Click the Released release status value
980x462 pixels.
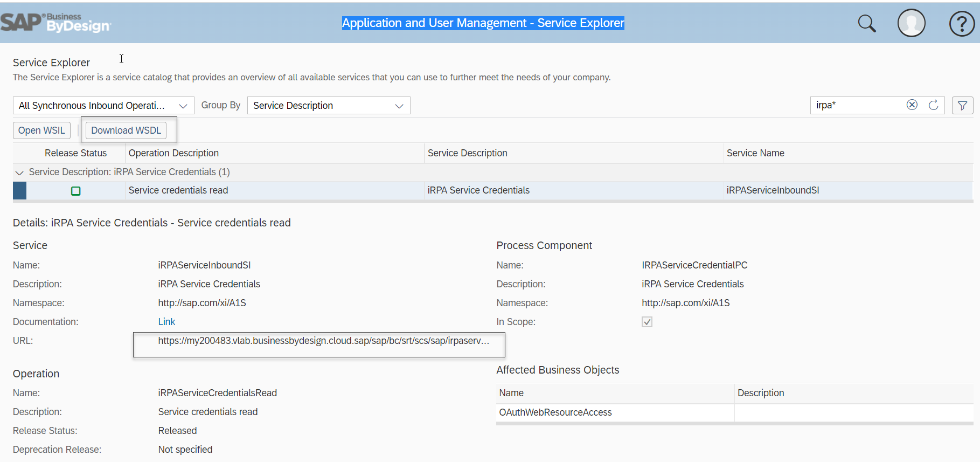tap(177, 431)
